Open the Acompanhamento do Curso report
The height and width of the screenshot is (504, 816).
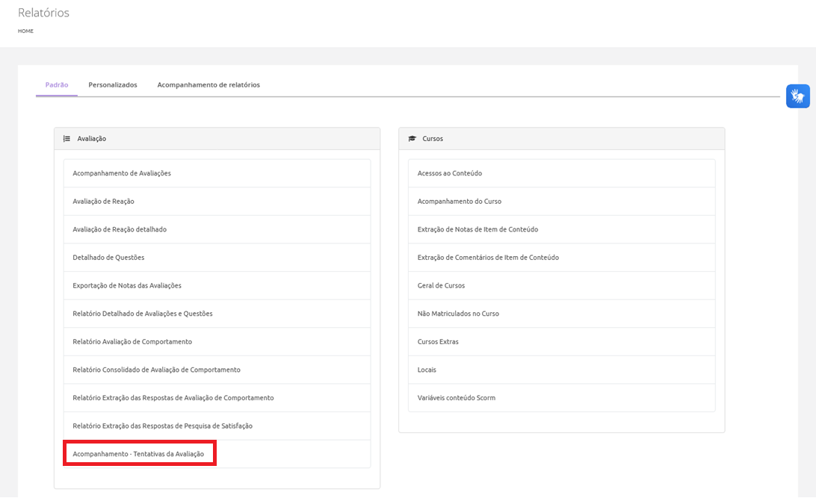[x=561, y=202]
